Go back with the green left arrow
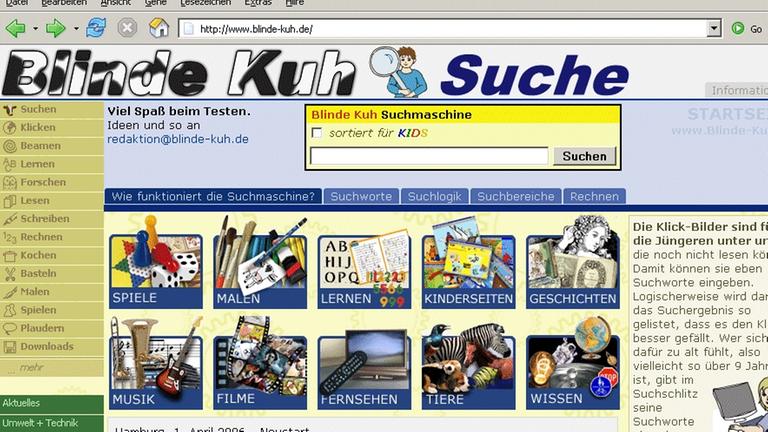 pyautogui.click(x=16, y=28)
